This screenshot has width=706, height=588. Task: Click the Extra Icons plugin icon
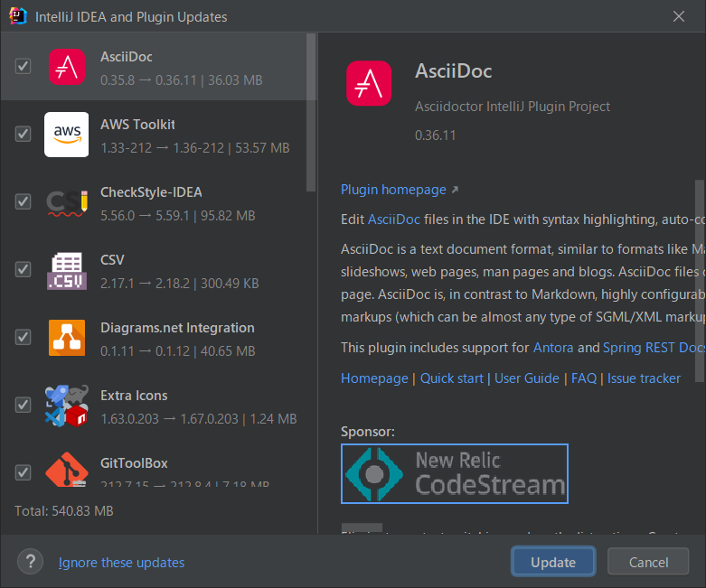pos(67,406)
